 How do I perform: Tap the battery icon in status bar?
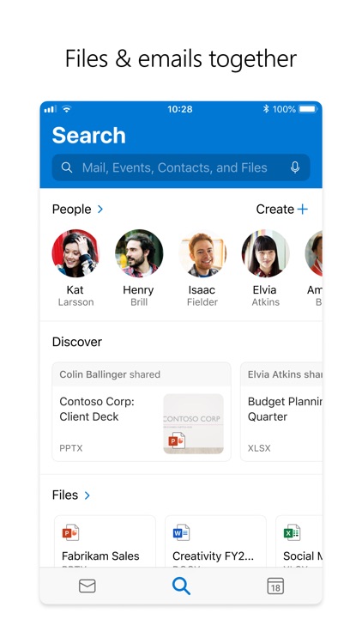pyautogui.click(x=308, y=109)
